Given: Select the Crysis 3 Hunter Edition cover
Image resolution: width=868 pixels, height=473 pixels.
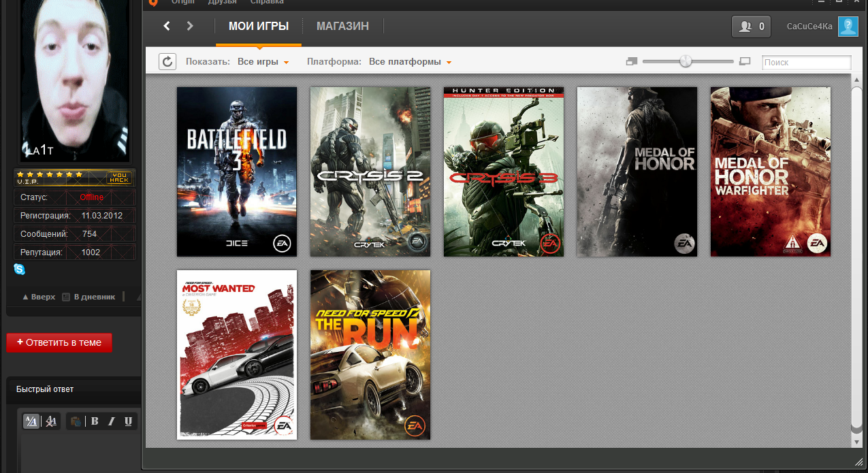Looking at the screenshot, I should pos(504,172).
